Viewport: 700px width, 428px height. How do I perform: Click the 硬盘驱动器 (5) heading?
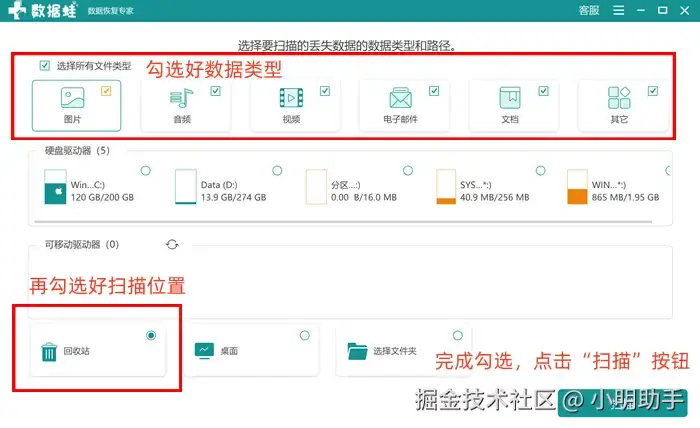[77, 150]
